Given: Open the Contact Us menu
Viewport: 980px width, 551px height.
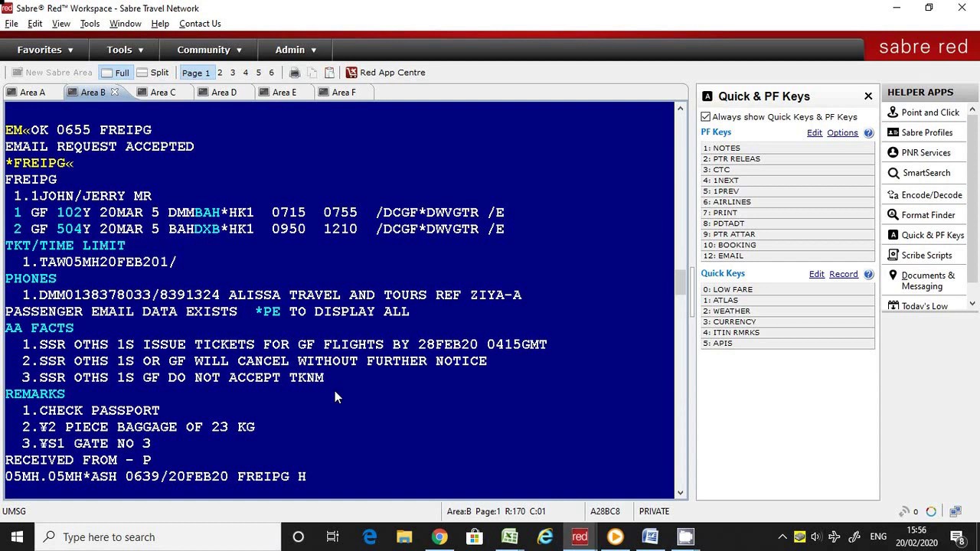Looking at the screenshot, I should (200, 24).
